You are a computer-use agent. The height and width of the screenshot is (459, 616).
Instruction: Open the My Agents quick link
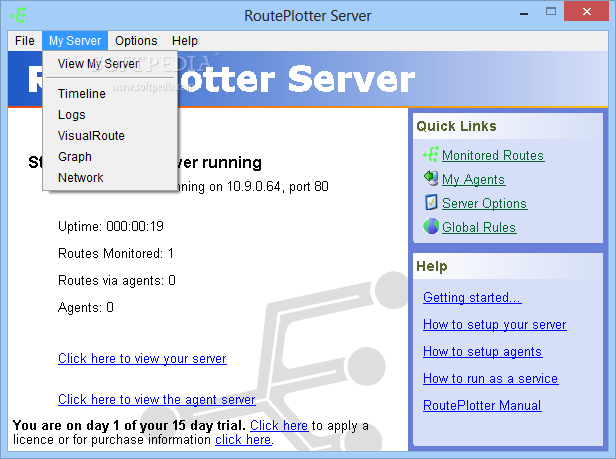(473, 179)
